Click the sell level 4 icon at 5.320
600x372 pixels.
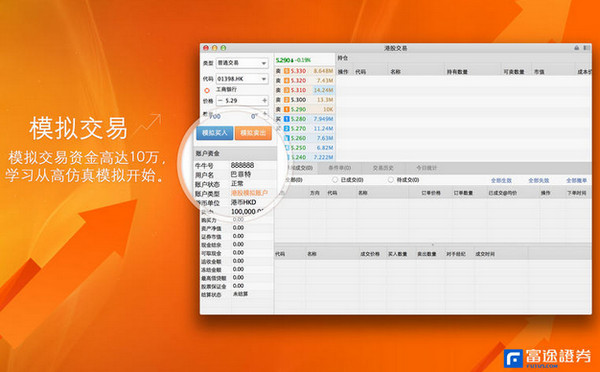(x=287, y=80)
